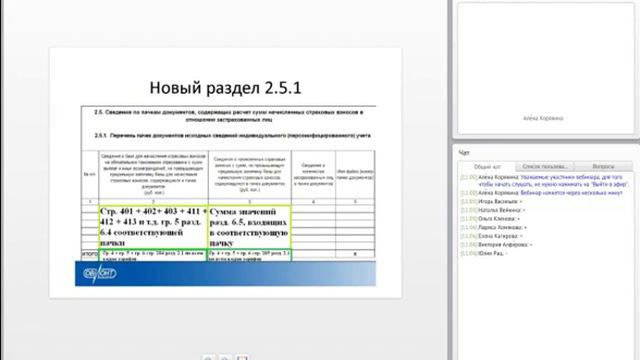Open the Вопросы tab
This screenshot has width=640, height=360.
point(603,167)
